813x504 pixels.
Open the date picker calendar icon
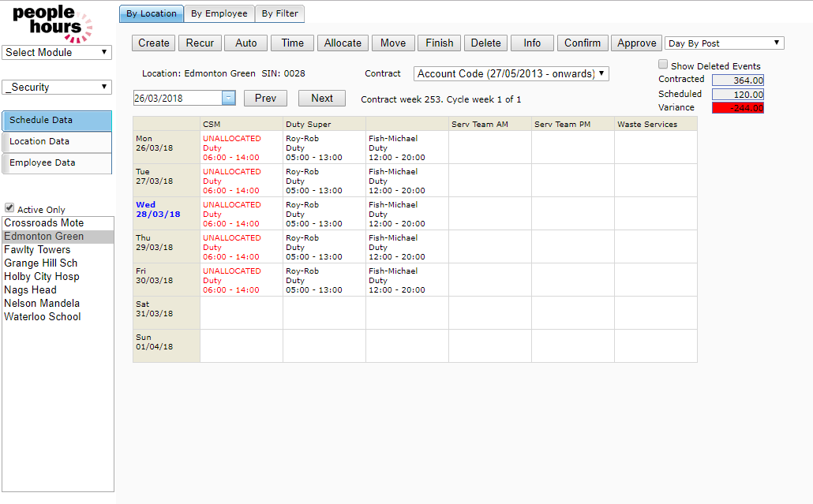click(228, 98)
